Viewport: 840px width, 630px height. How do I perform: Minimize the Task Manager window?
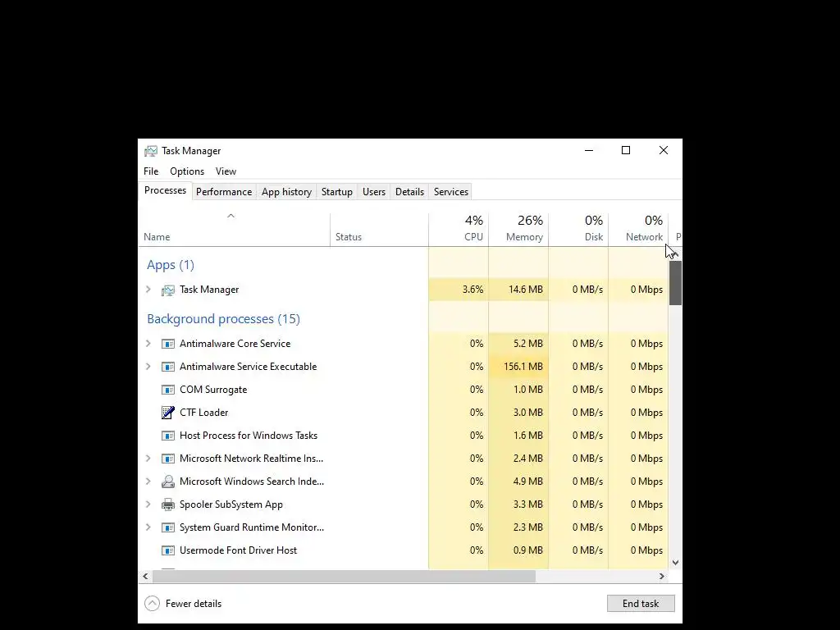coord(589,151)
